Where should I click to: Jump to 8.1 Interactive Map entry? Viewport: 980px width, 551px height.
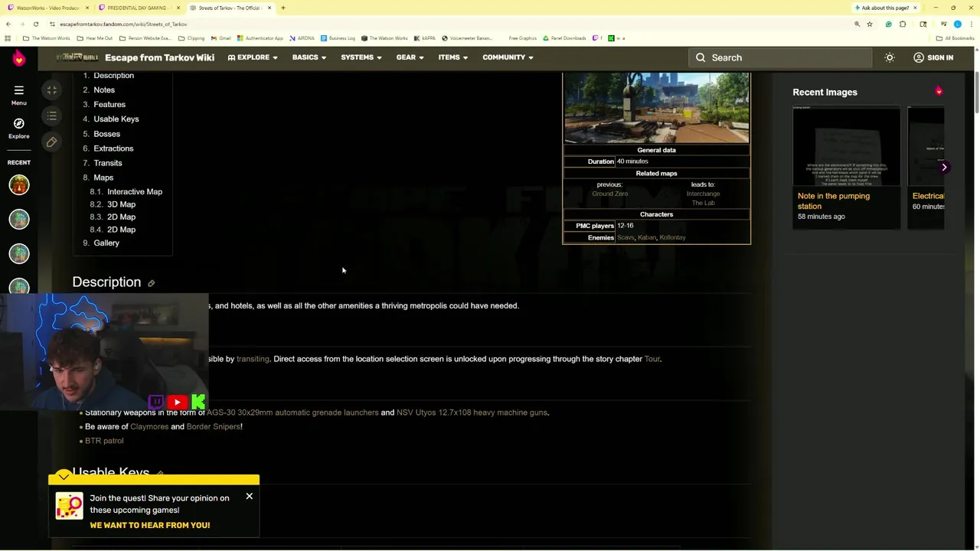pos(135,192)
